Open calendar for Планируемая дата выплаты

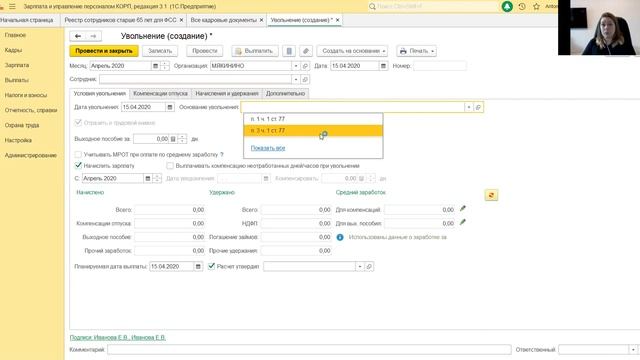click(x=198, y=267)
